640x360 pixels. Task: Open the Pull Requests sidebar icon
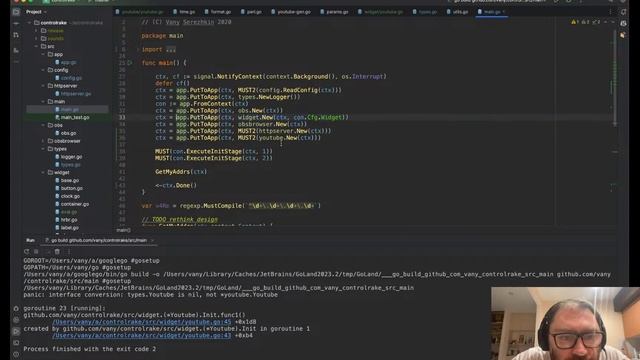pos(16,36)
